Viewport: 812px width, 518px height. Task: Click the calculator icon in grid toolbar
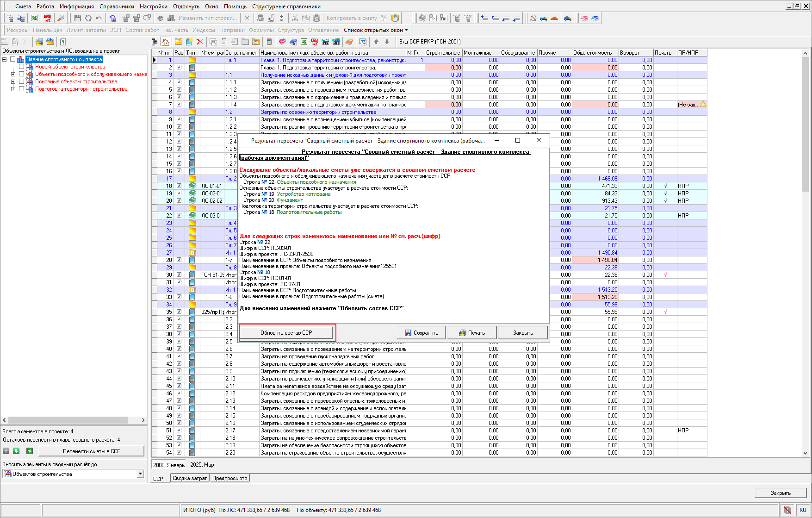coord(269,42)
